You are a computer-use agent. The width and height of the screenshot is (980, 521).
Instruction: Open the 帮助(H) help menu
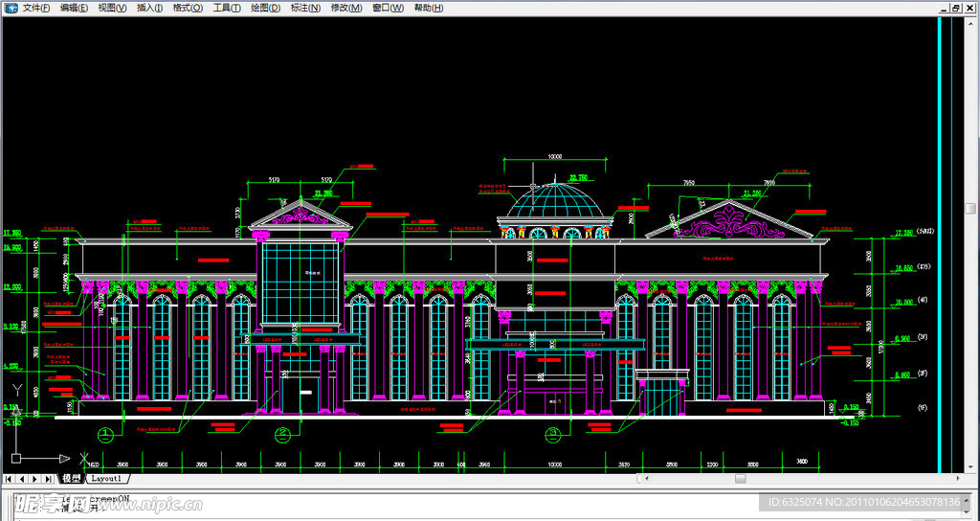click(428, 8)
